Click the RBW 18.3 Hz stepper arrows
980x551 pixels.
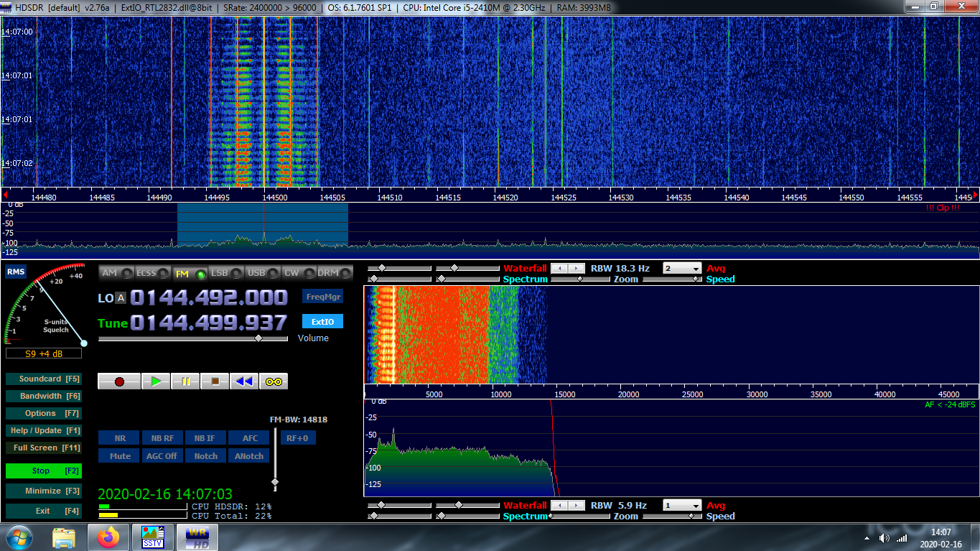point(569,269)
